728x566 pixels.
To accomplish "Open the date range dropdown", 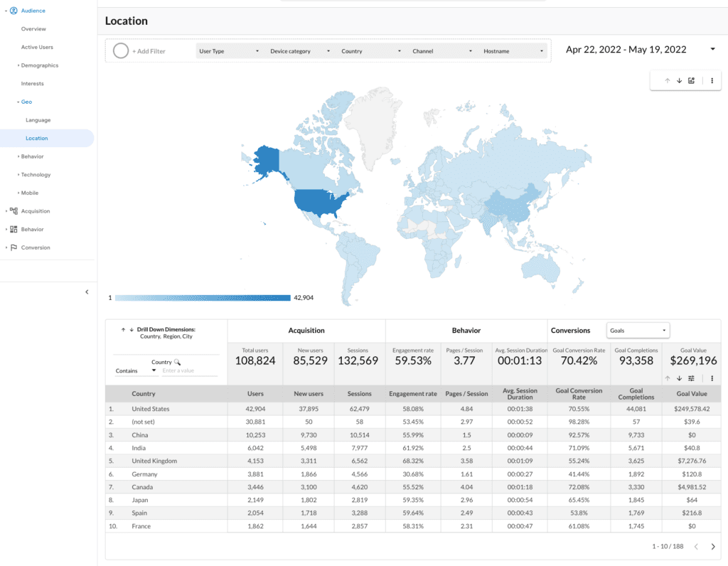I will coord(713,49).
